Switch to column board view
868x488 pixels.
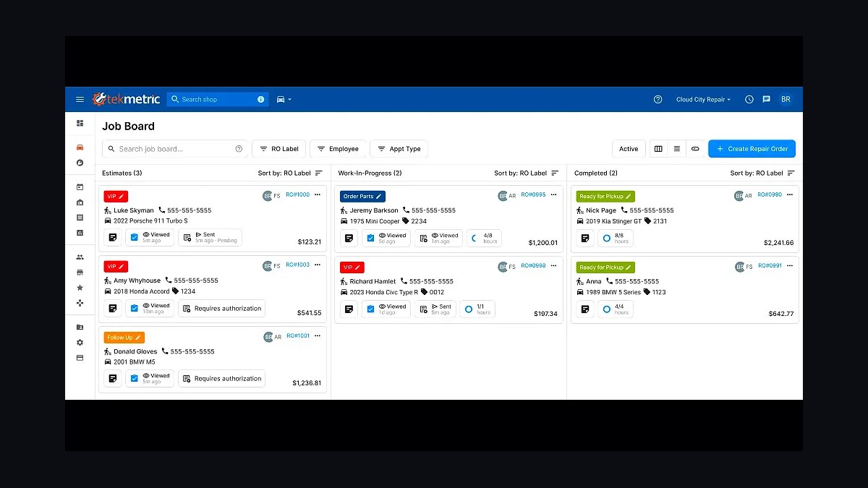658,149
